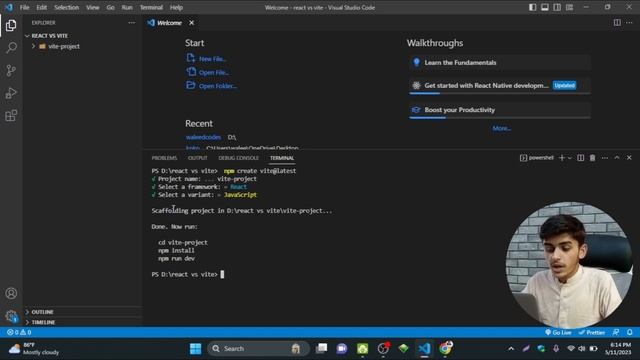
Task: Expand the Timeline section
Action: (x=82, y=322)
